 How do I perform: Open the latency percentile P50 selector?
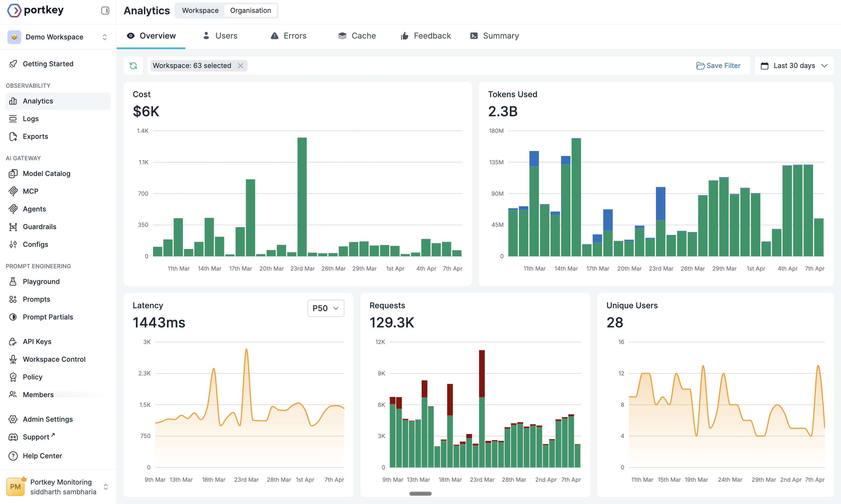[325, 308]
